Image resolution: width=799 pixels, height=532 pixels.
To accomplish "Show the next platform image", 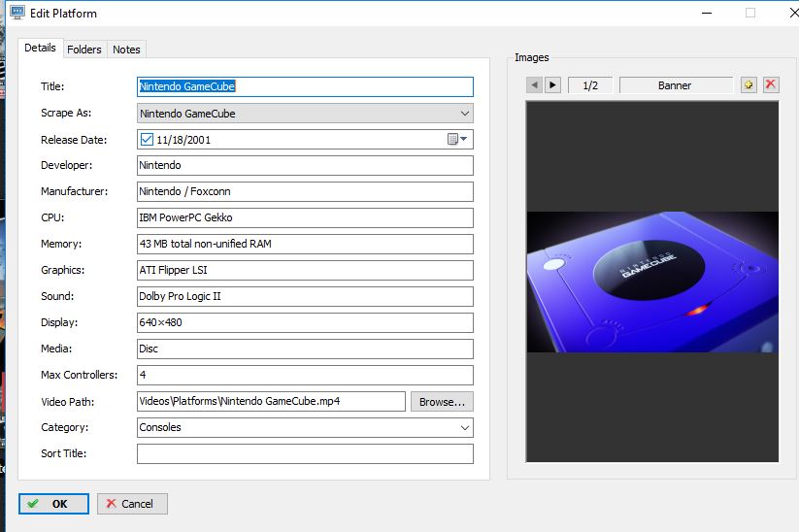I will pos(552,85).
